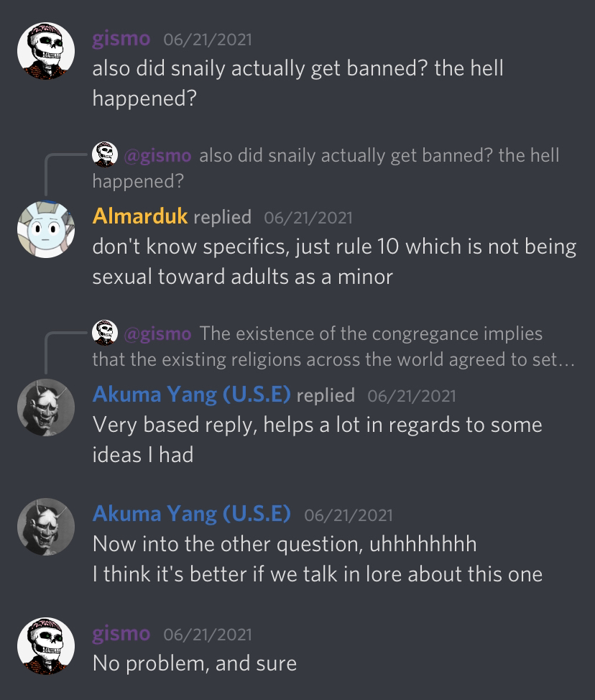Click Almarduk's rabbit avatar
Viewport: 595px width, 700px height.
tap(46, 229)
